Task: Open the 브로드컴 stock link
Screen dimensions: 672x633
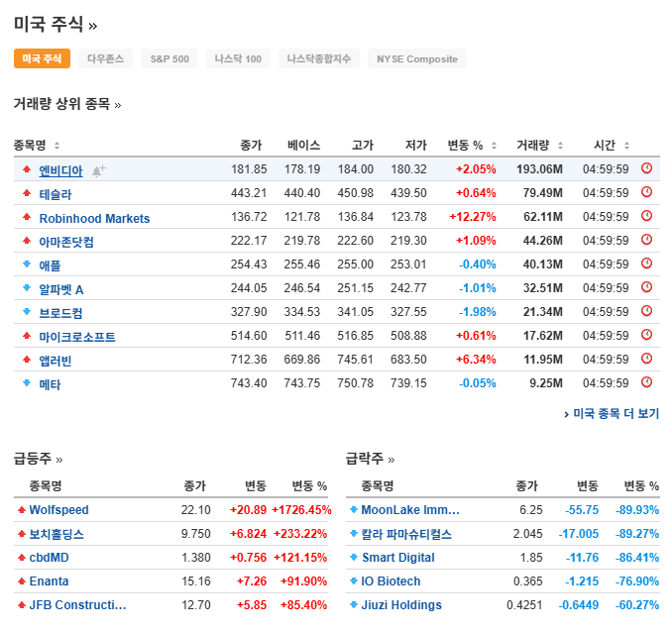Action: [x=60, y=313]
